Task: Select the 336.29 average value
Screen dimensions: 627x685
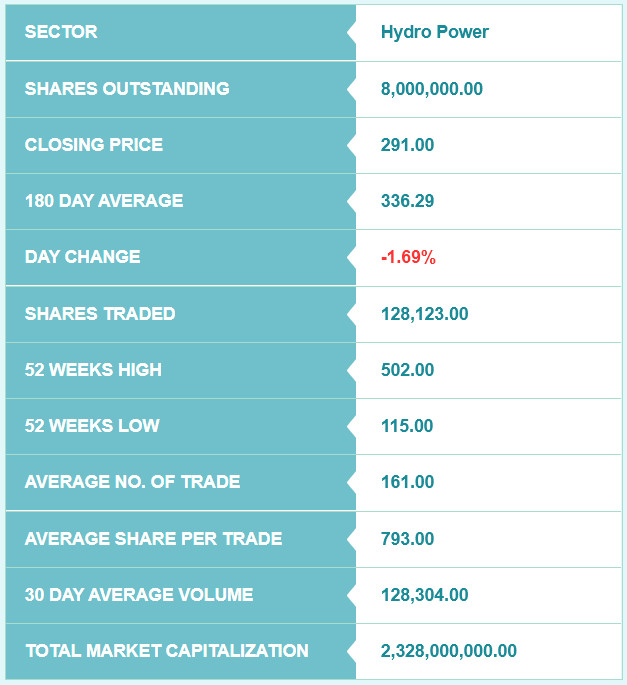Action: [407, 201]
